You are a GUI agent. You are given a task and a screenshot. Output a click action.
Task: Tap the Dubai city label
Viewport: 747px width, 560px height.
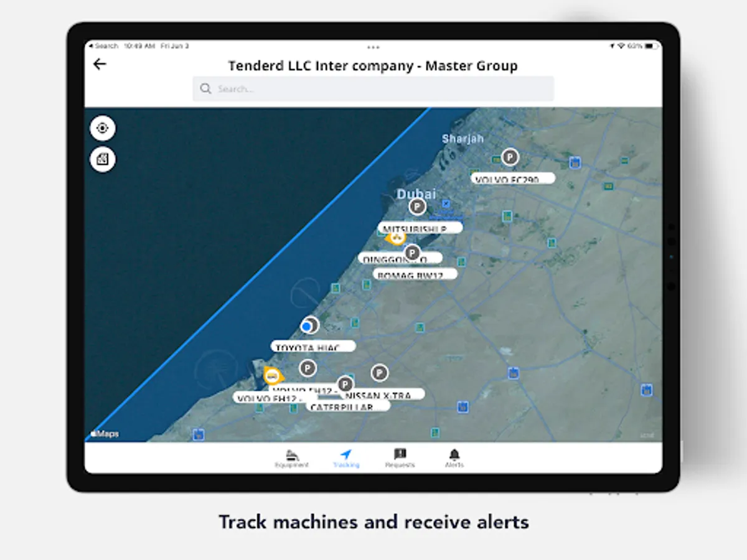(x=417, y=194)
